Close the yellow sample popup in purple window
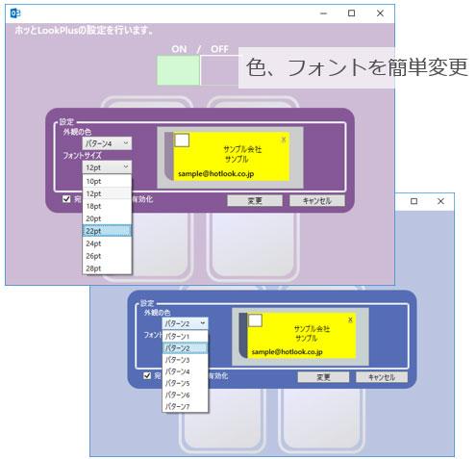 click(x=284, y=140)
